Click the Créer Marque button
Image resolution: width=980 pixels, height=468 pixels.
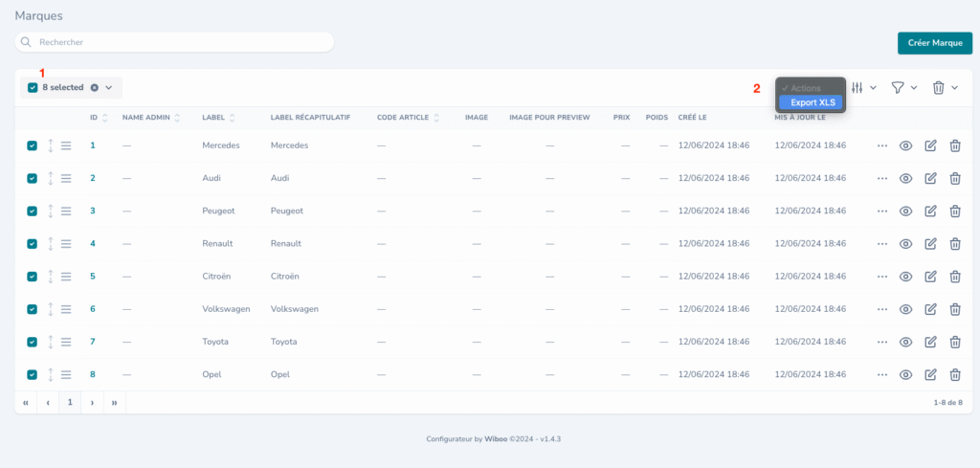pos(934,43)
